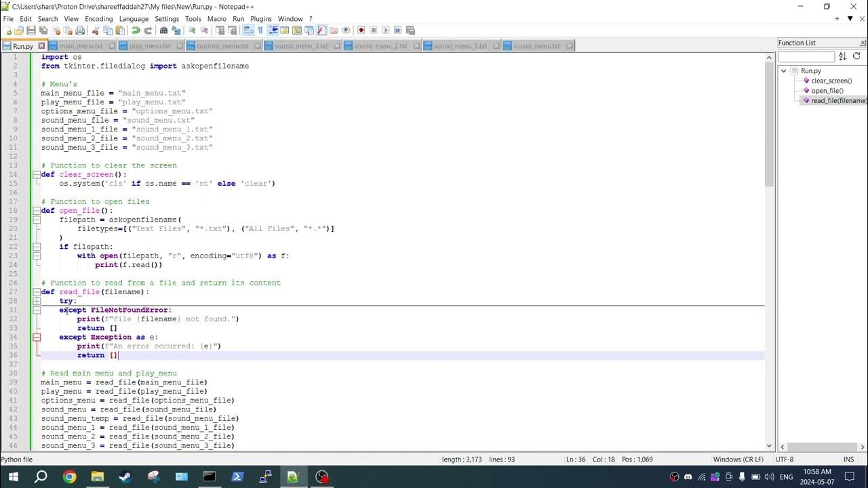Viewport: 868px width, 488px height.
Task: Toggle word wrap in toolbar
Action: (x=248, y=30)
